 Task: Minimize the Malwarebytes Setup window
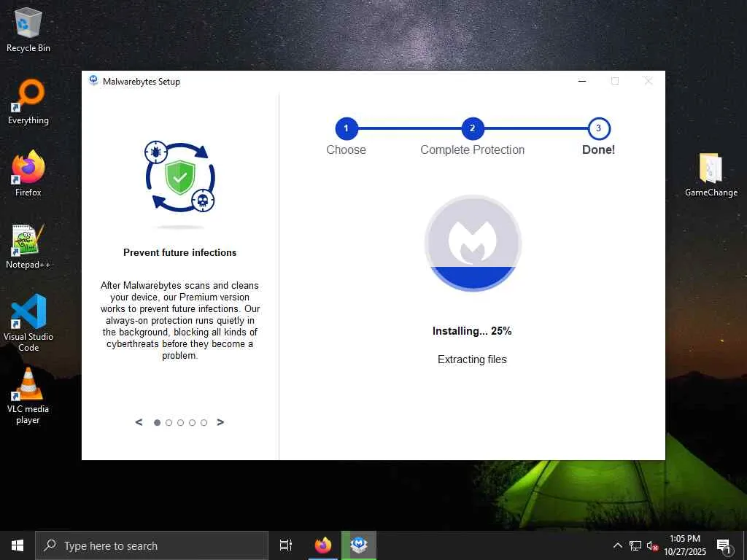pos(581,81)
